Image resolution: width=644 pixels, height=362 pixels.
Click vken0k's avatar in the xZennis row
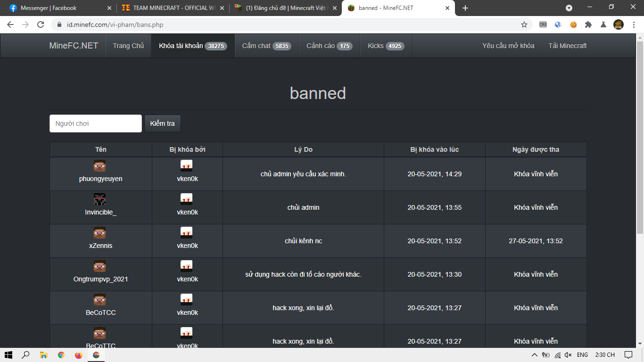pos(187,232)
